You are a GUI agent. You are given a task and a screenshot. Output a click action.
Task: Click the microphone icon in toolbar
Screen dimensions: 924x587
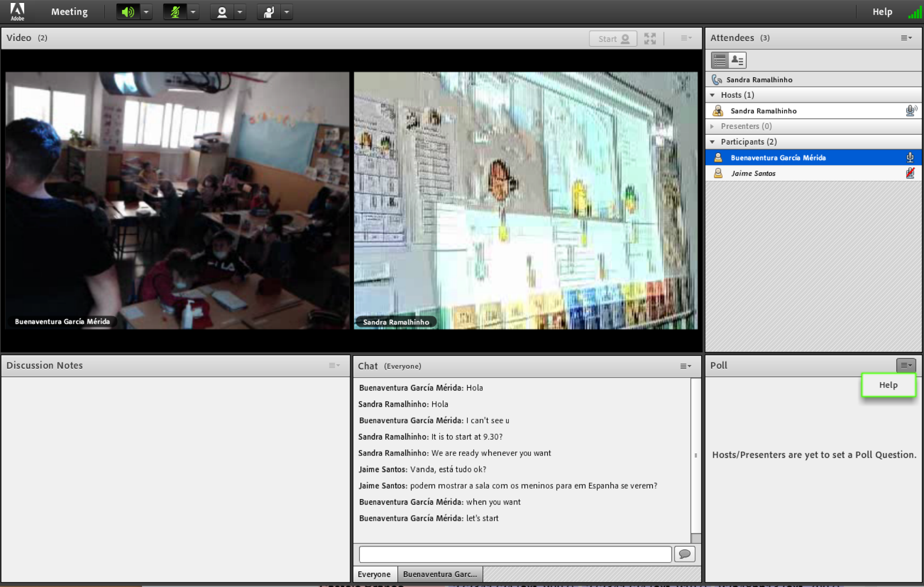click(x=173, y=12)
